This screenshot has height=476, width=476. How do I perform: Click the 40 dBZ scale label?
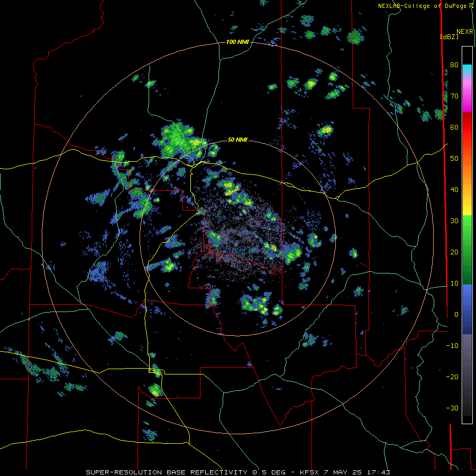454,190
